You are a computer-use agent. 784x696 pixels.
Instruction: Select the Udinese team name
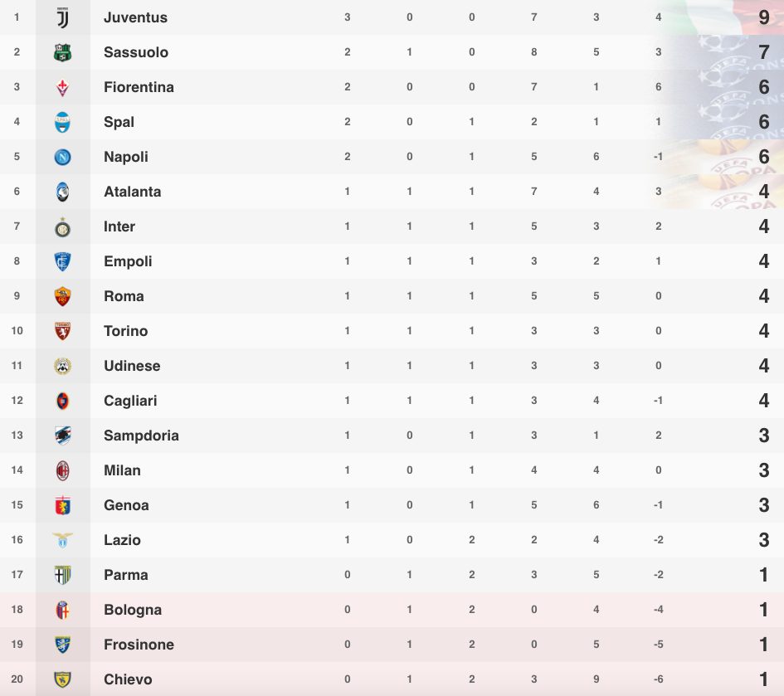click(132, 366)
